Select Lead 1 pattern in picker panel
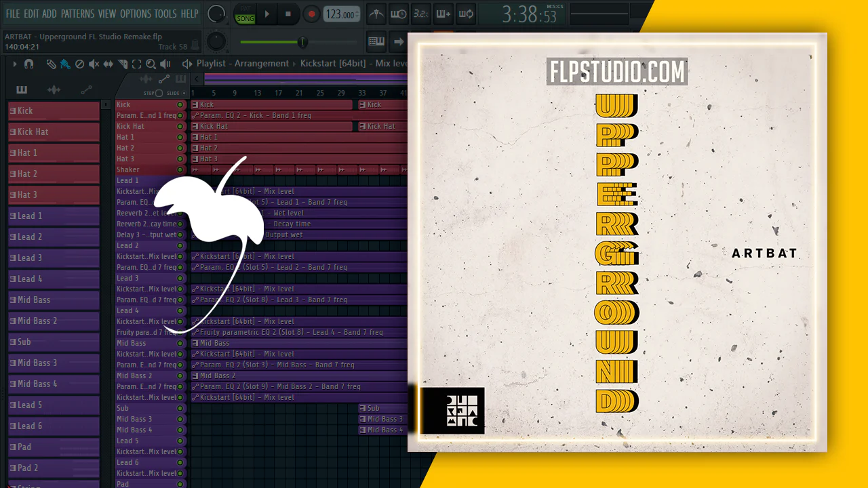The image size is (868, 488). click(54, 216)
